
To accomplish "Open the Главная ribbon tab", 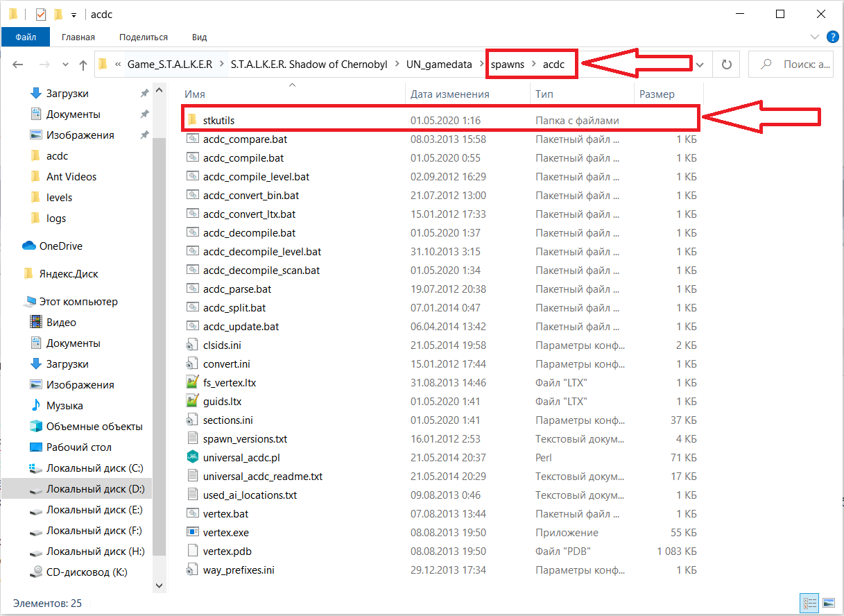I will (x=78, y=37).
